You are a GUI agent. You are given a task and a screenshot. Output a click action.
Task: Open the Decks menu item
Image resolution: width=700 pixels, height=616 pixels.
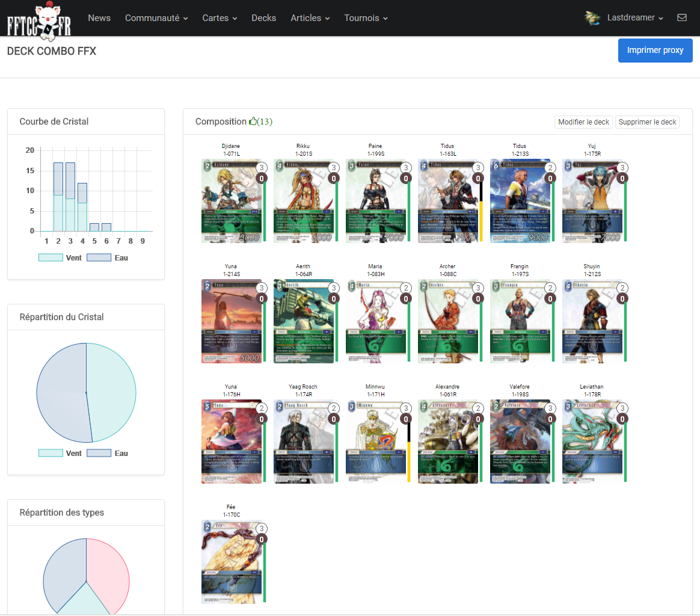pos(263,18)
